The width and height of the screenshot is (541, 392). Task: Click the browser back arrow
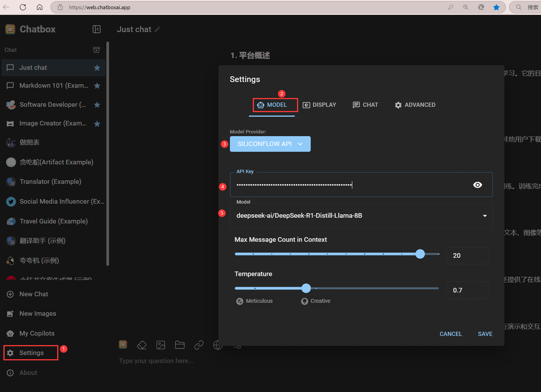pos(6,7)
